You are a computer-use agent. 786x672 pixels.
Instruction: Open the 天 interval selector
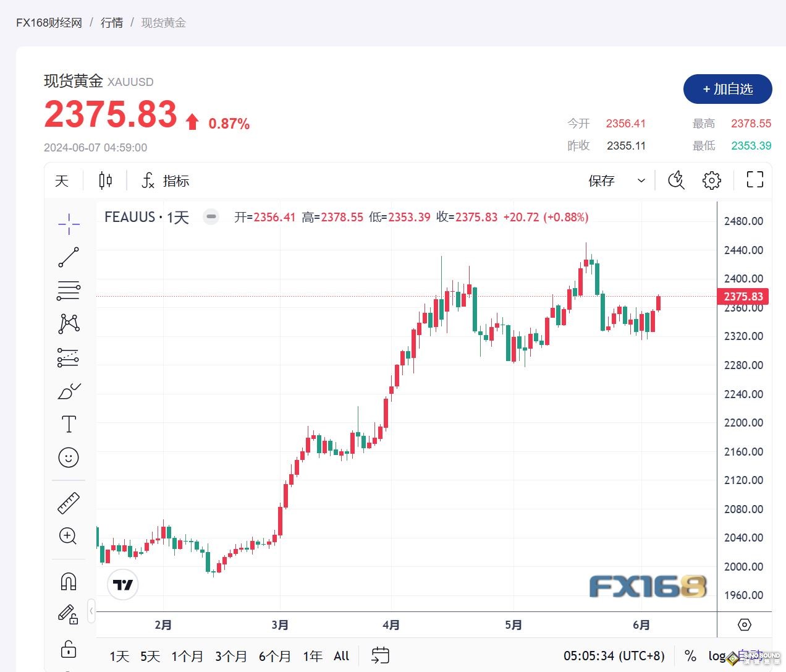coord(61,180)
